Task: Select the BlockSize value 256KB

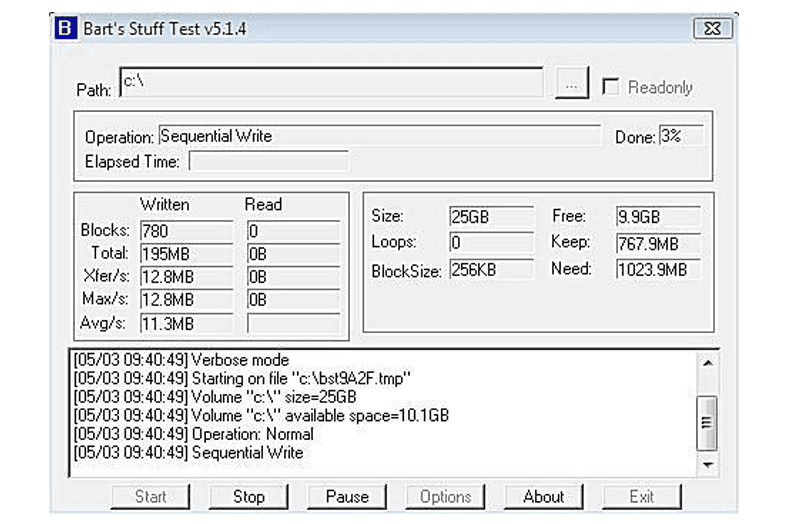Action: pos(491,270)
